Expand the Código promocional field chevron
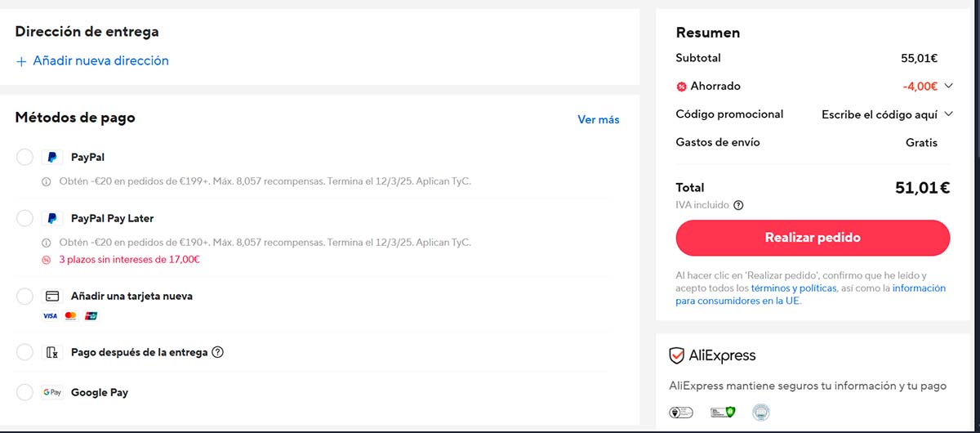The width and height of the screenshot is (980, 433). coord(948,114)
